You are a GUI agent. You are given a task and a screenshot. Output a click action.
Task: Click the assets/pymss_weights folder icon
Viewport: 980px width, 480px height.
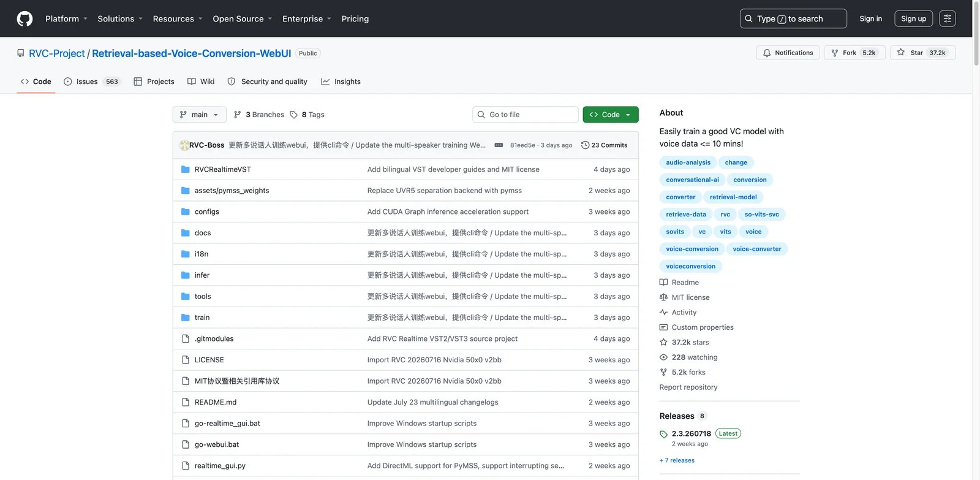186,191
